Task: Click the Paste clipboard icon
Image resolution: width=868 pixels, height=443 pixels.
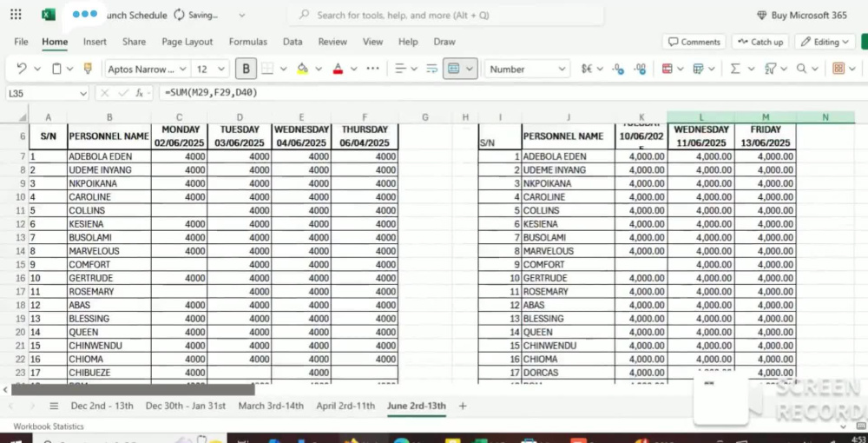Action: (x=56, y=69)
